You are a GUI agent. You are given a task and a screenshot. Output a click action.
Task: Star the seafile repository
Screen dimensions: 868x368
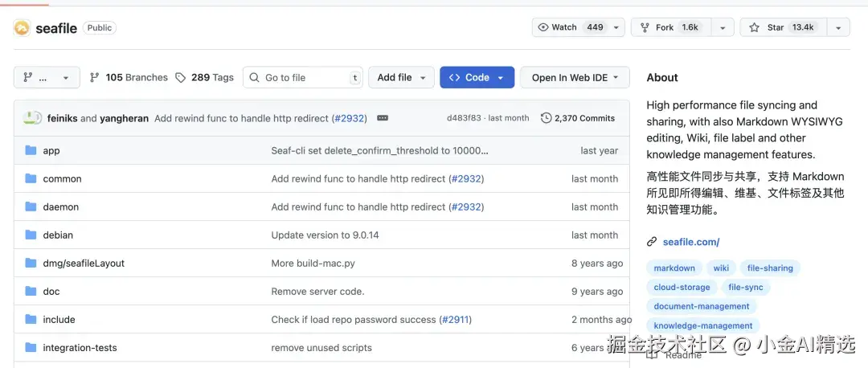tap(784, 27)
